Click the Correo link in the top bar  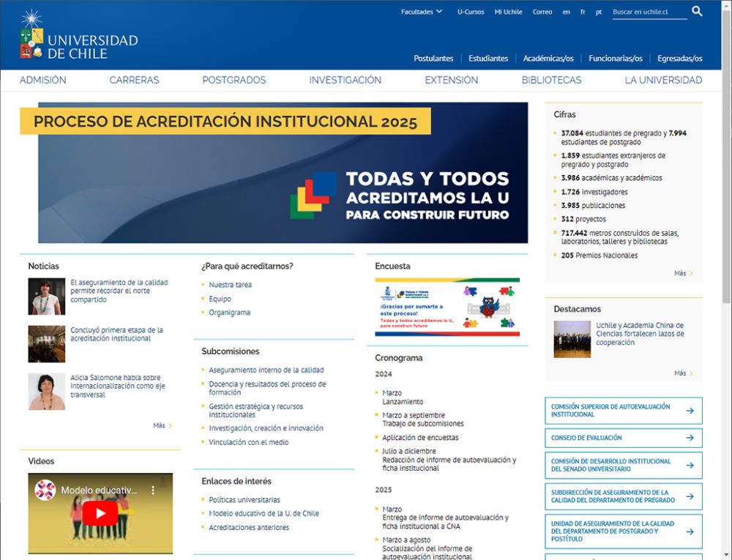(x=542, y=12)
